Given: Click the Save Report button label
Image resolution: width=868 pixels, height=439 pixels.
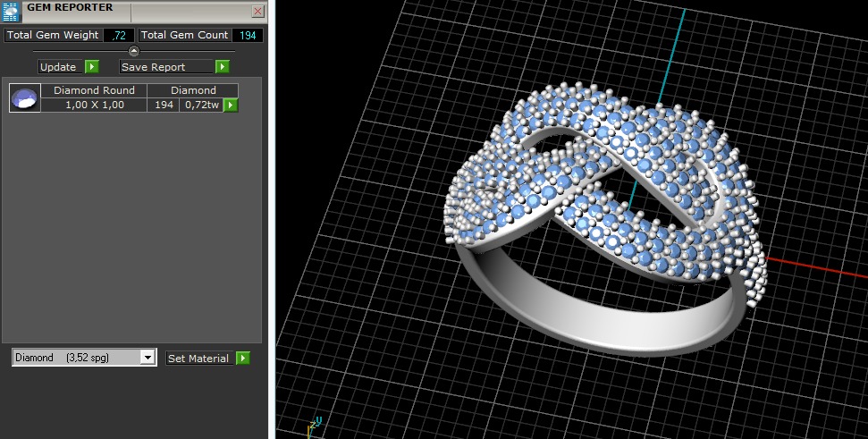Looking at the screenshot, I should 166,67.
